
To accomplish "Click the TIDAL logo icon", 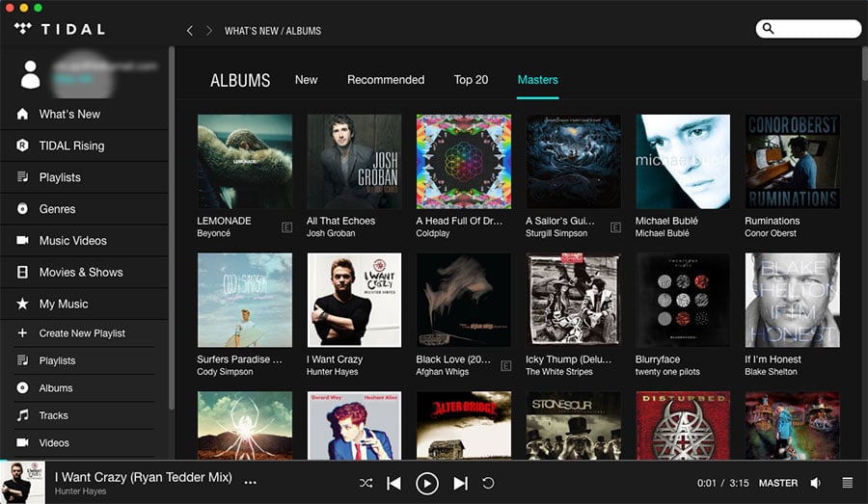I will (x=23, y=29).
